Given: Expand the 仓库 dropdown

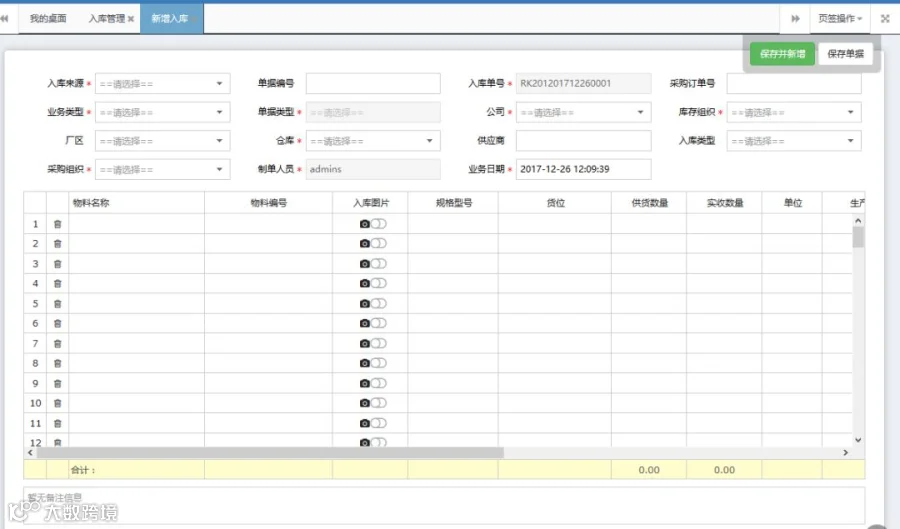Looking at the screenshot, I should click(373, 141).
